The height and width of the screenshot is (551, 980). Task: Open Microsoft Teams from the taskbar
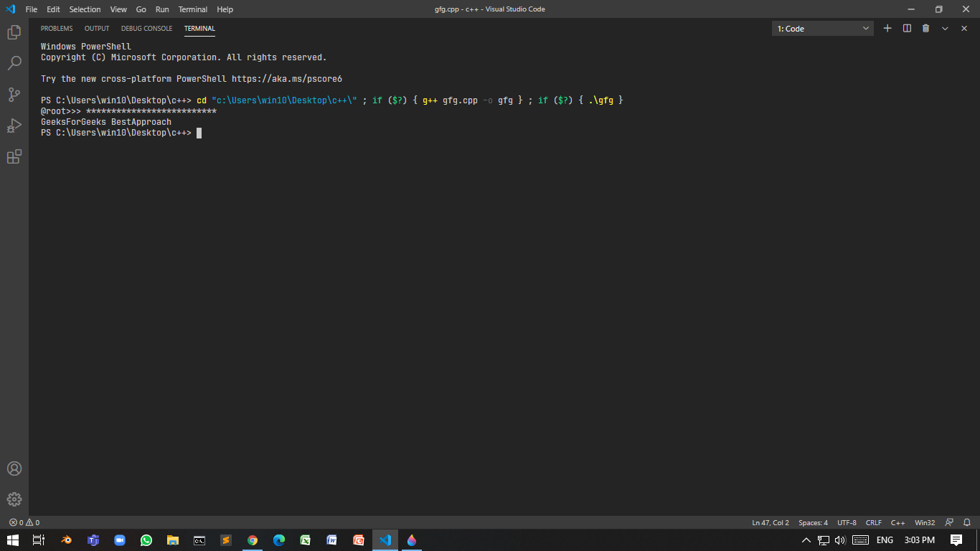coord(93,540)
